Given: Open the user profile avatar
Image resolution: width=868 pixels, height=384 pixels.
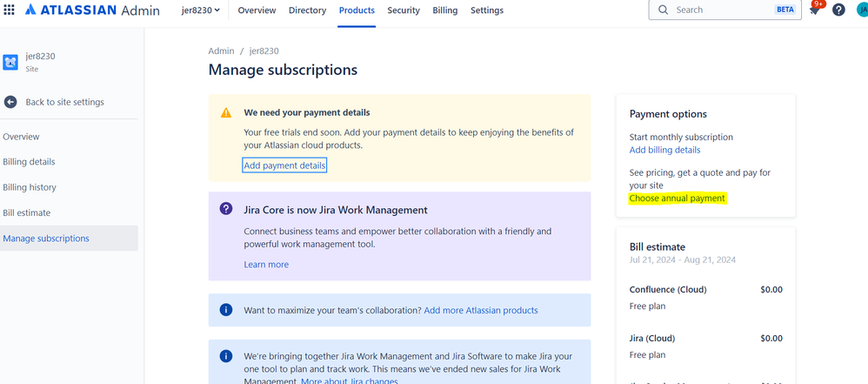Looking at the screenshot, I should 863,10.
